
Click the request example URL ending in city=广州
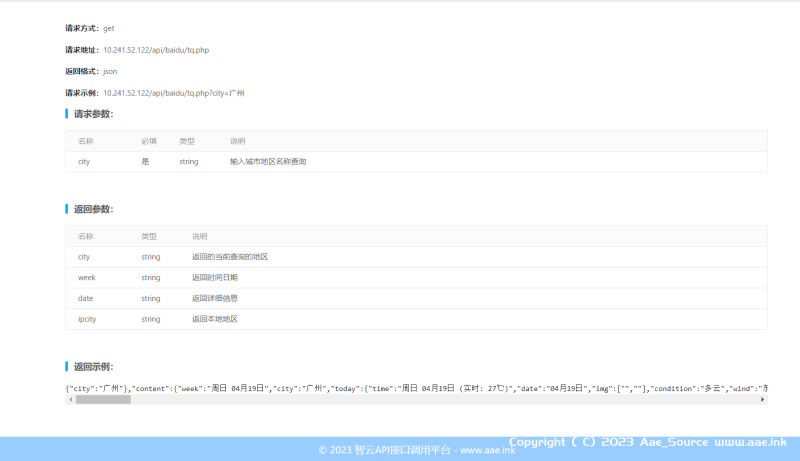click(173, 92)
